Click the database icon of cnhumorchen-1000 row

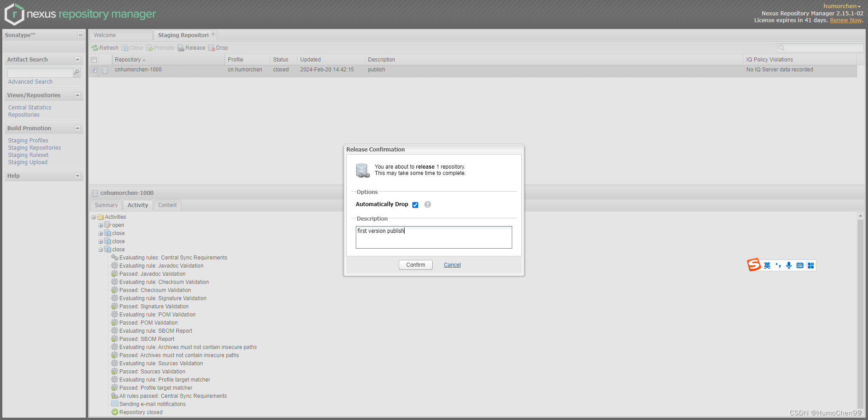click(x=105, y=70)
